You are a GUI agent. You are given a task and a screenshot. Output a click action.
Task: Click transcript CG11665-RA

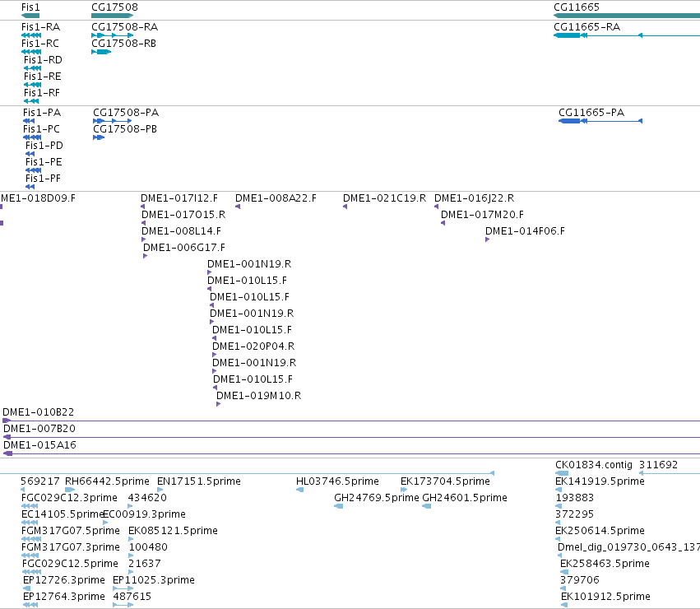pyautogui.click(x=627, y=35)
